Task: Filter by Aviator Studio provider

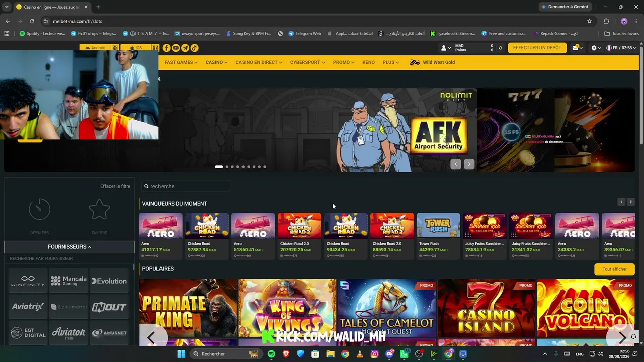Action: (68, 333)
